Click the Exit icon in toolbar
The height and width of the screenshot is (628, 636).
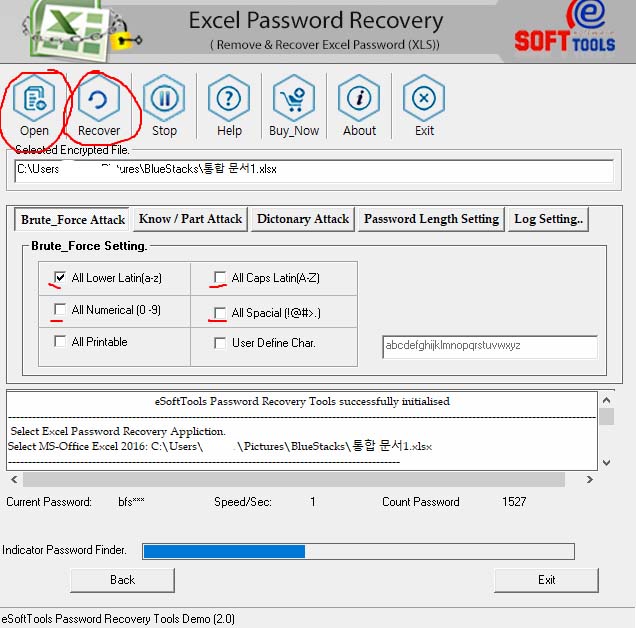click(x=424, y=99)
